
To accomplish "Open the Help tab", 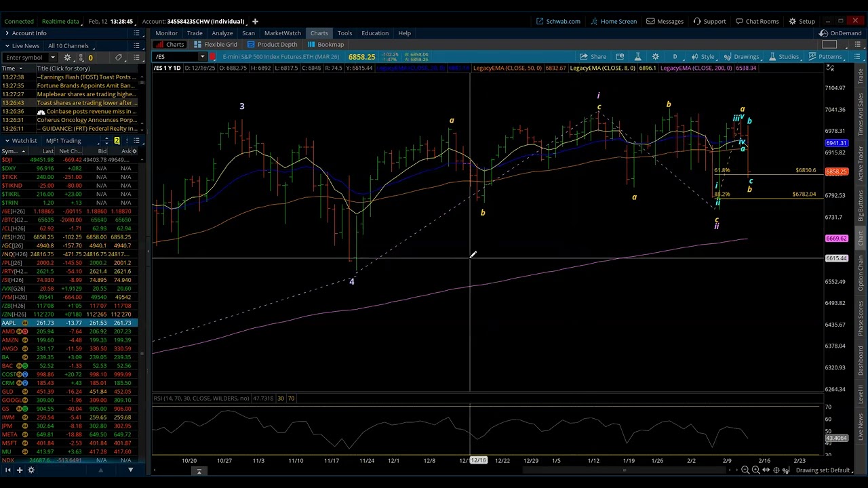I will pyautogui.click(x=404, y=33).
